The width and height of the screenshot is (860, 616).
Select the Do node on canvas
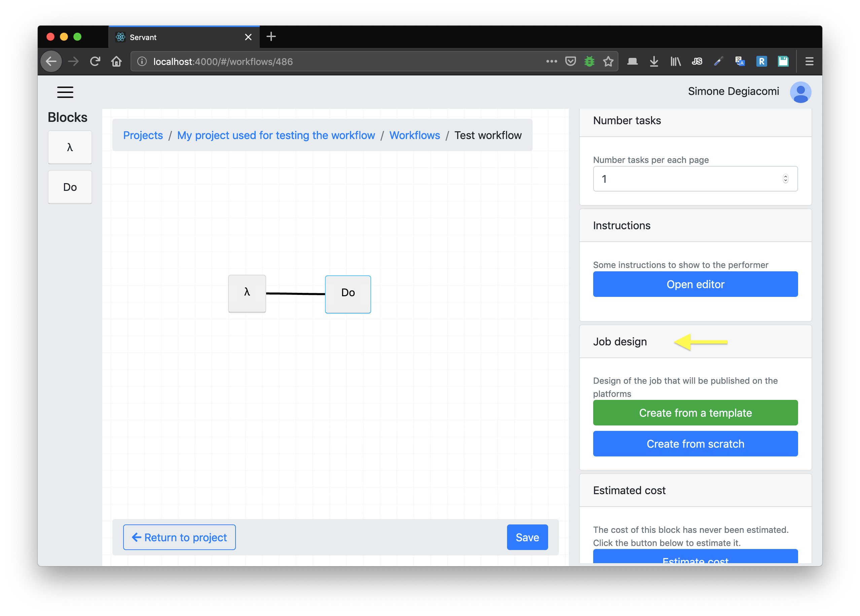point(348,294)
